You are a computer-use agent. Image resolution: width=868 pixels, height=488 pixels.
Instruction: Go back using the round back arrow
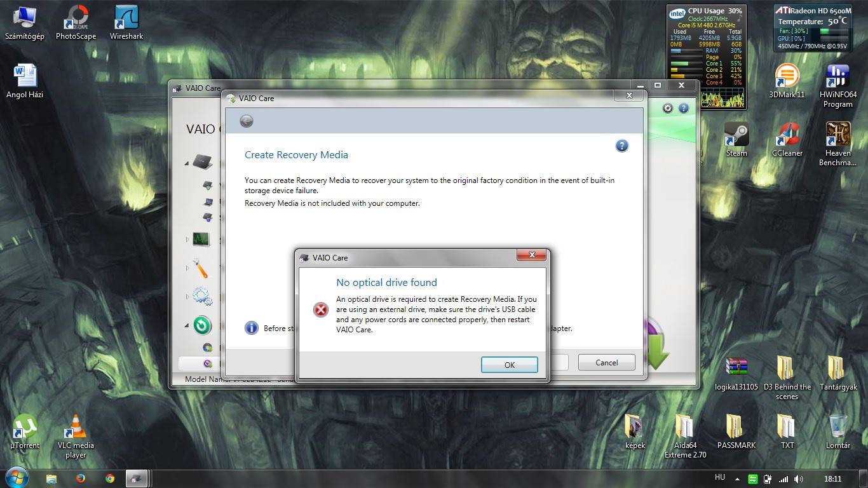[247, 121]
